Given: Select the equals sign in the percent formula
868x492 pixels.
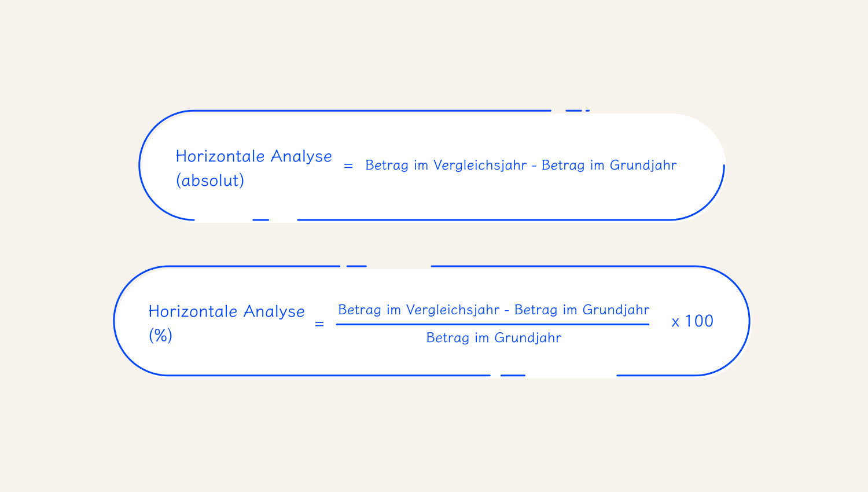Looking at the screenshot, I should (319, 325).
